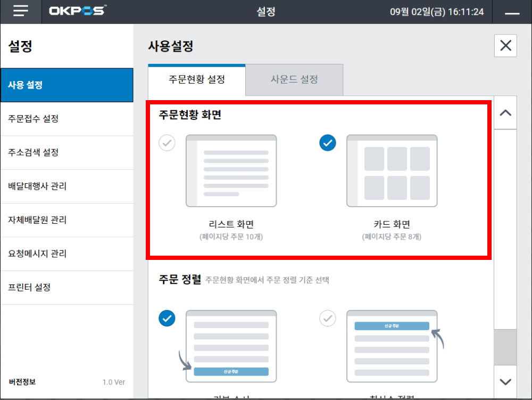Click the 버전정보 label
Viewport: 532px width, 400px height.
[x=22, y=382]
